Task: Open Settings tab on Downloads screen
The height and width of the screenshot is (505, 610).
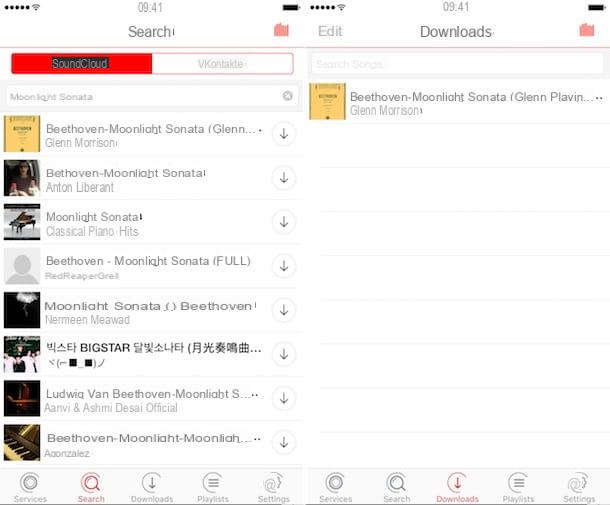Action: pyautogui.click(x=579, y=487)
